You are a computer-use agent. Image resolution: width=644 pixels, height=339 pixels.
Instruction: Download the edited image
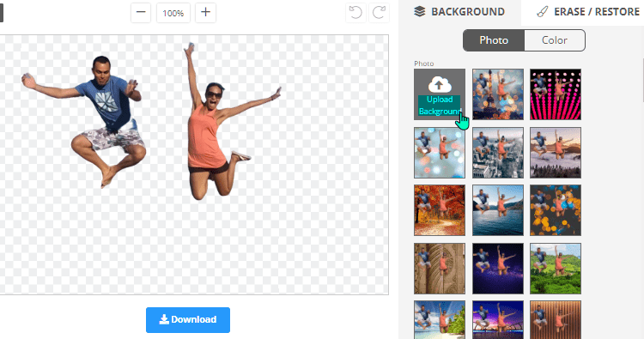[188, 320]
